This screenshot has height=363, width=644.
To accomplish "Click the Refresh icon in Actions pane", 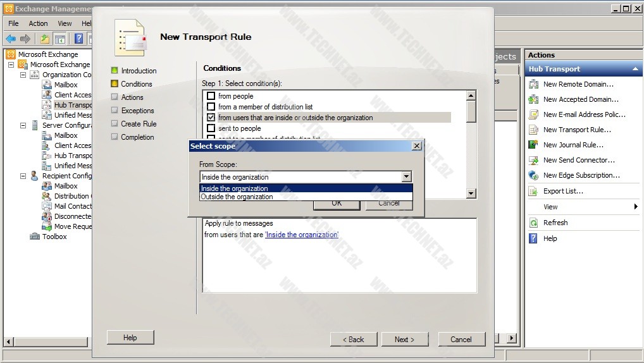I will 533,223.
